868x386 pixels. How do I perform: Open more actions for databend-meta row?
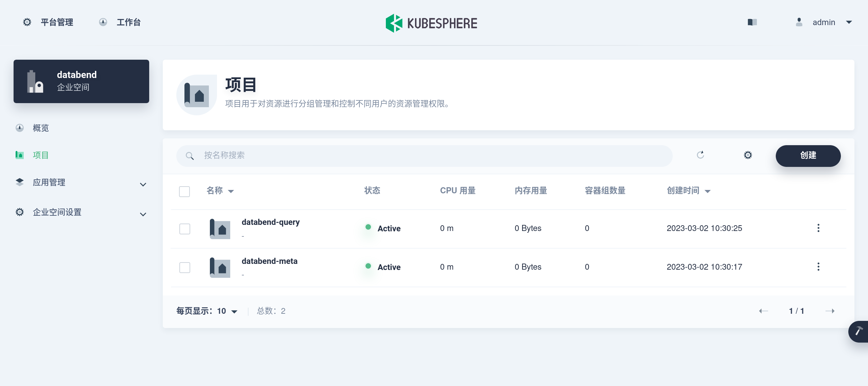[818, 267]
